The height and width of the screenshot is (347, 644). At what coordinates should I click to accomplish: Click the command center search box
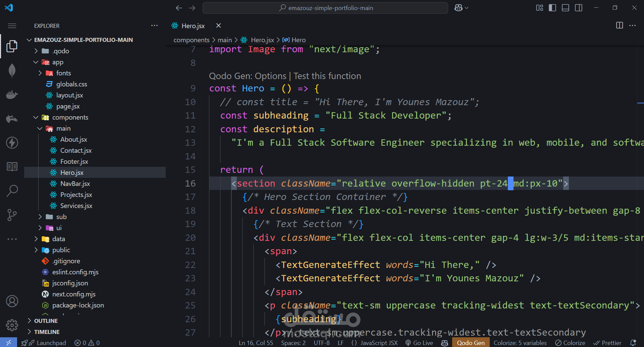tap(325, 8)
